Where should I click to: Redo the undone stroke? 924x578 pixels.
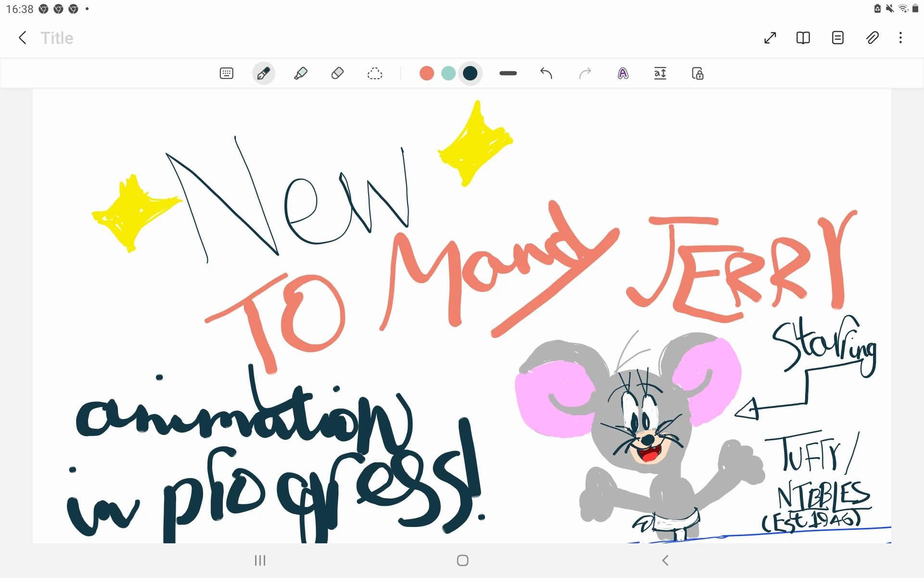pyautogui.click(x=585, y=73)
